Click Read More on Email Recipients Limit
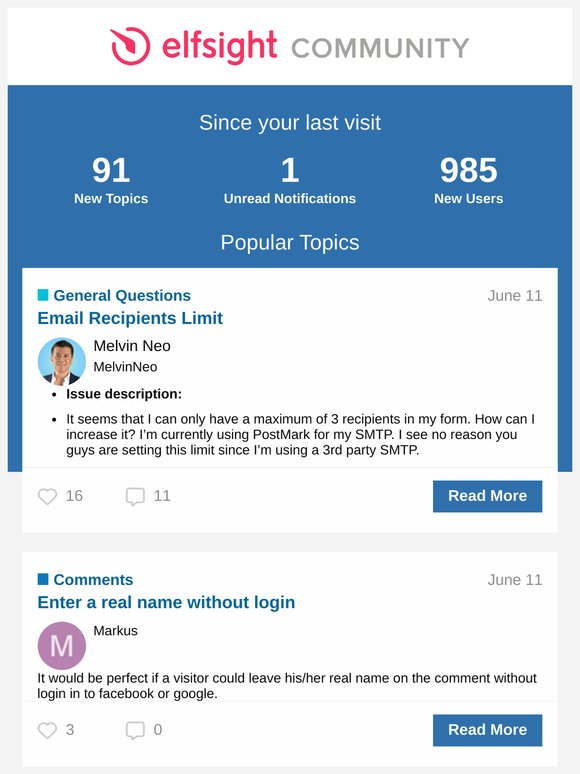This screenshot has width=580, height=774. coord(487,496)
